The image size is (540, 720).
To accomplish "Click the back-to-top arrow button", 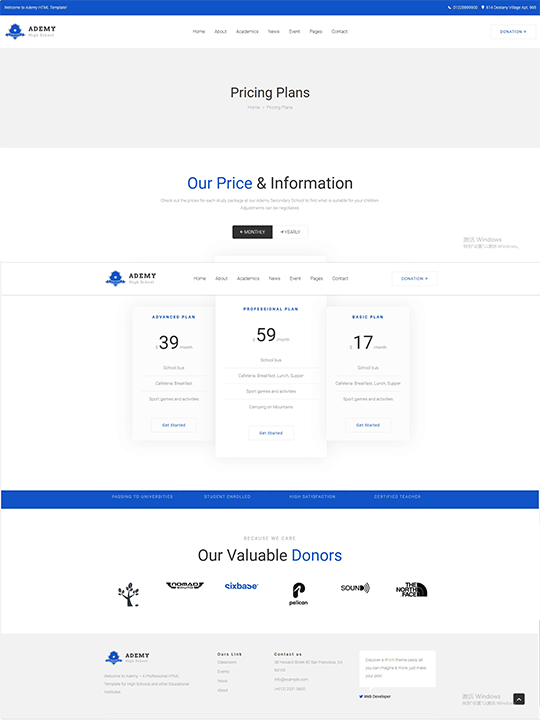I will tap(519, 699).
